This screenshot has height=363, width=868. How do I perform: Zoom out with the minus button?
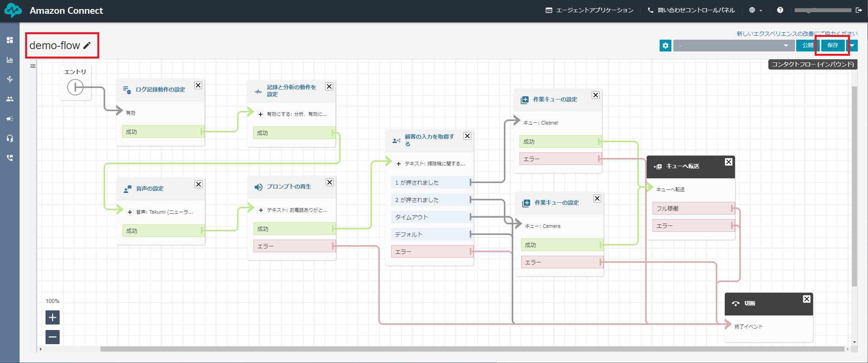(x=53, y=337)
